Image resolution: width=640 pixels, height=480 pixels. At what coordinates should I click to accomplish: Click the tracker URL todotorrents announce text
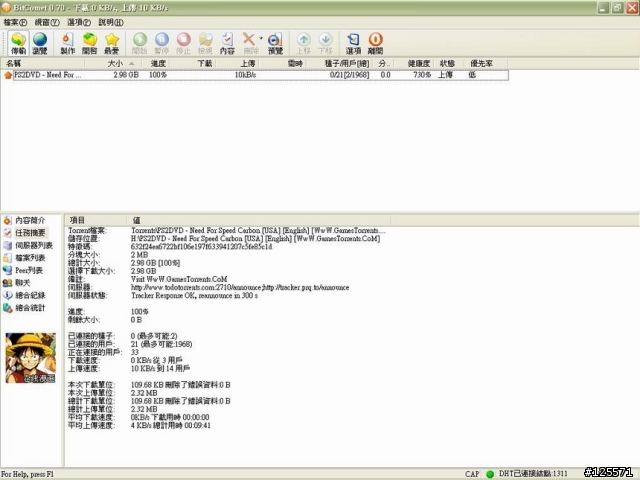[240, 287]
